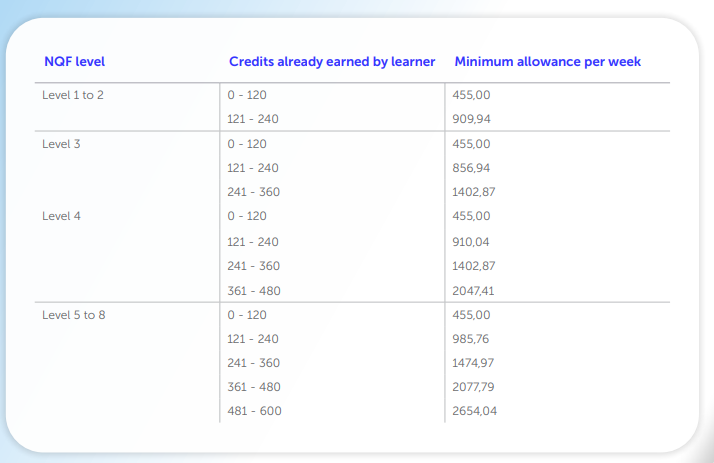
Task: Click the NQF level column header
Action: (74, 62)
